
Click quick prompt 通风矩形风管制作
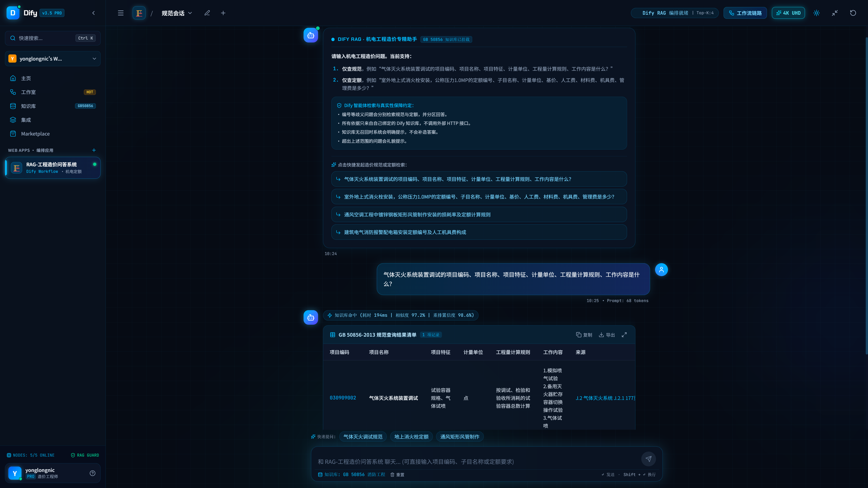pos(460,437)
